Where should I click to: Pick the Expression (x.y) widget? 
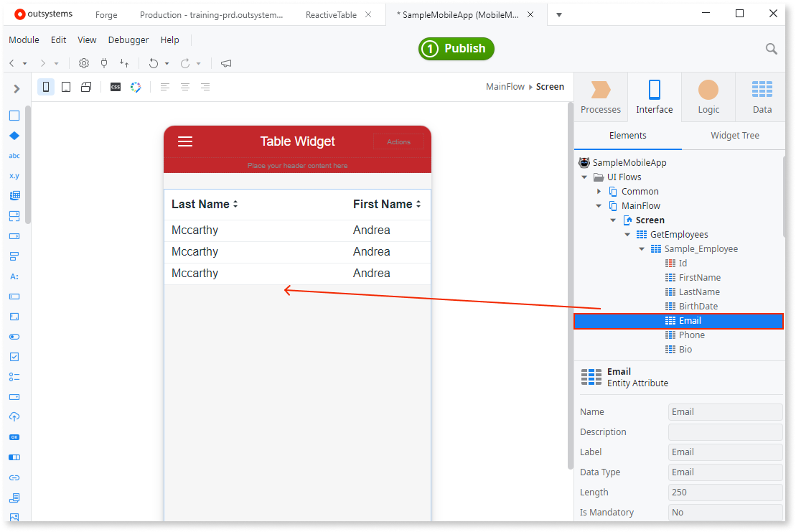click(x=14, y=176)
